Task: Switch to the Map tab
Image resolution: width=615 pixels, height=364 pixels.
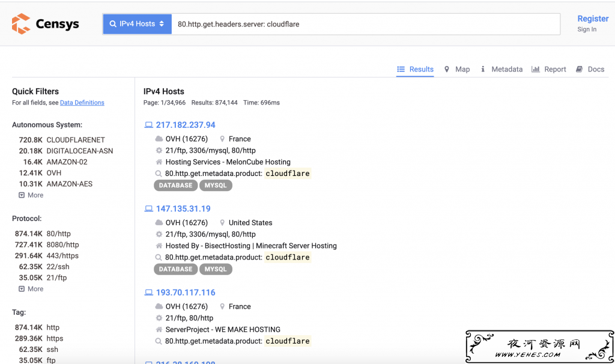Action: point(457,69)
